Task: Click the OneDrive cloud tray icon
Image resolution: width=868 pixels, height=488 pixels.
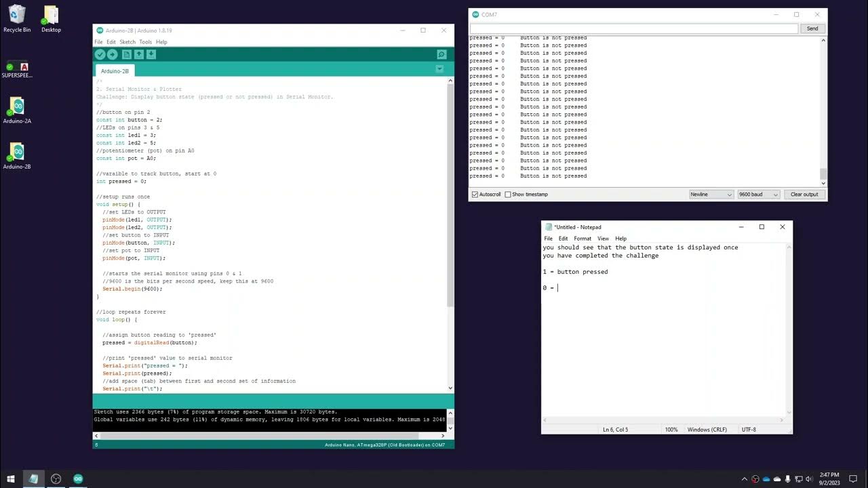Action: click(766, 479)
